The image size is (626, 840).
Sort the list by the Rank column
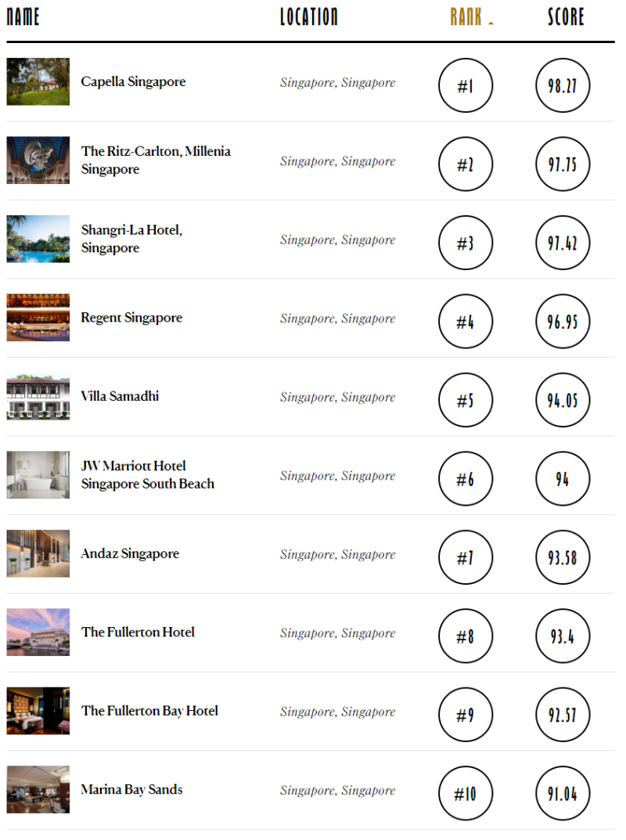click(x=466, y=17)
